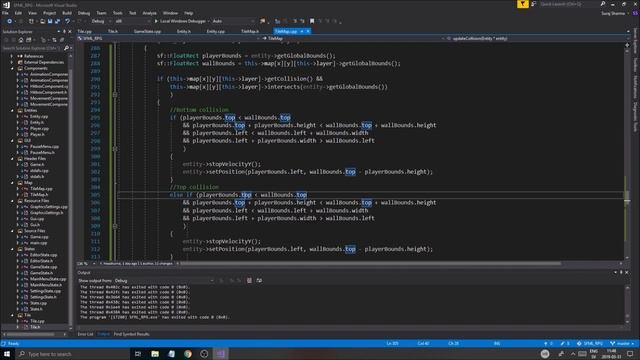
Task: Open the SFML_RPG project scope dropdown
Action: [168, 38]
